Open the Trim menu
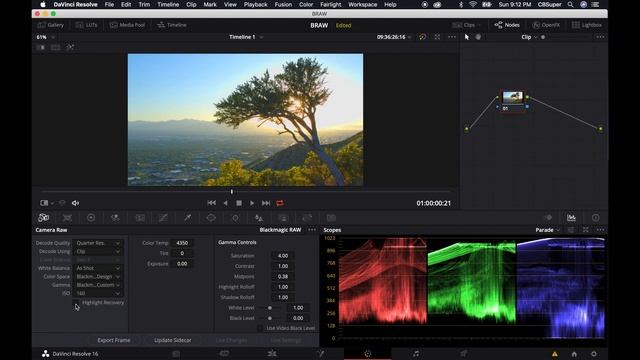Screen dimensions: 640x360 (x=144, y=4)
